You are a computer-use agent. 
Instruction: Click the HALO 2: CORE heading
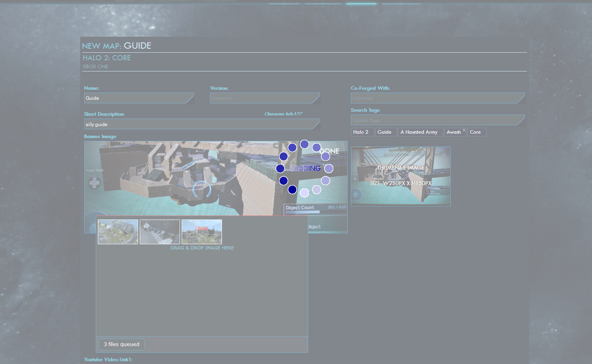click(x=107, y=58)
